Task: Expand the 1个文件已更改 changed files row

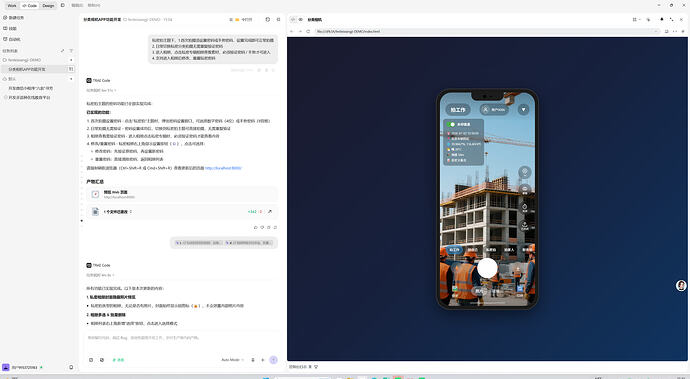Action: [117, 212]
